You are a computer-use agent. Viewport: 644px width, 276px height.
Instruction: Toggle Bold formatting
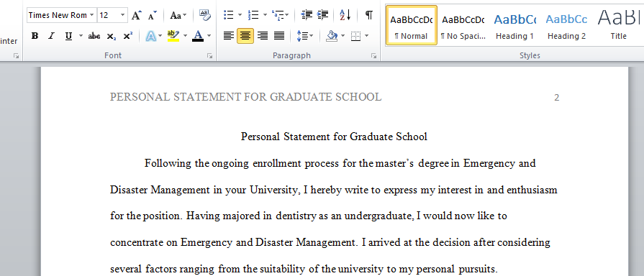(35, 36)
